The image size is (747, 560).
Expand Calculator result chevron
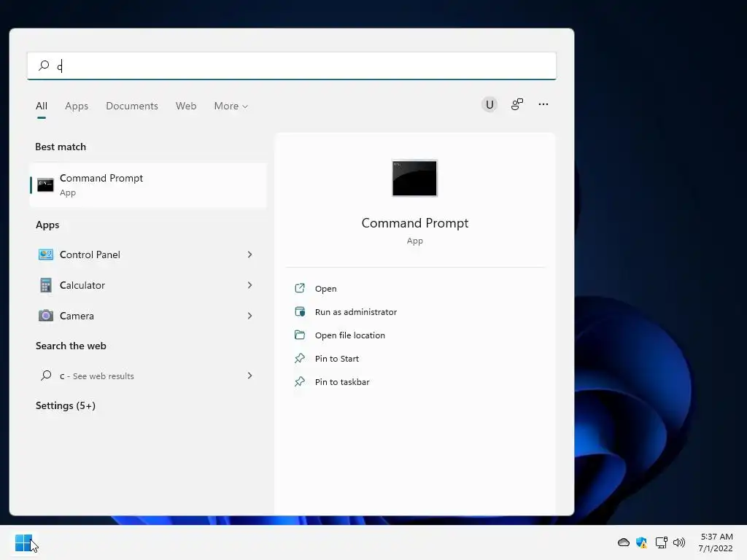(249, 285)
